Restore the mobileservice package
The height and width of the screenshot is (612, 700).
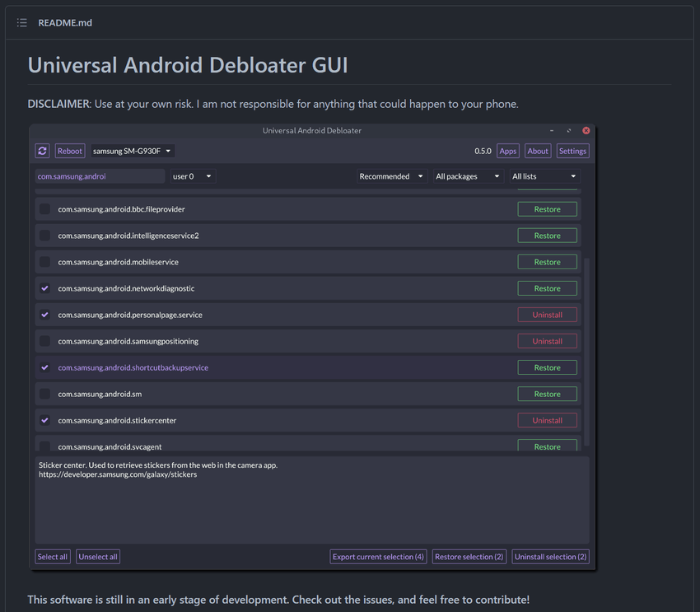pos(548,262)
